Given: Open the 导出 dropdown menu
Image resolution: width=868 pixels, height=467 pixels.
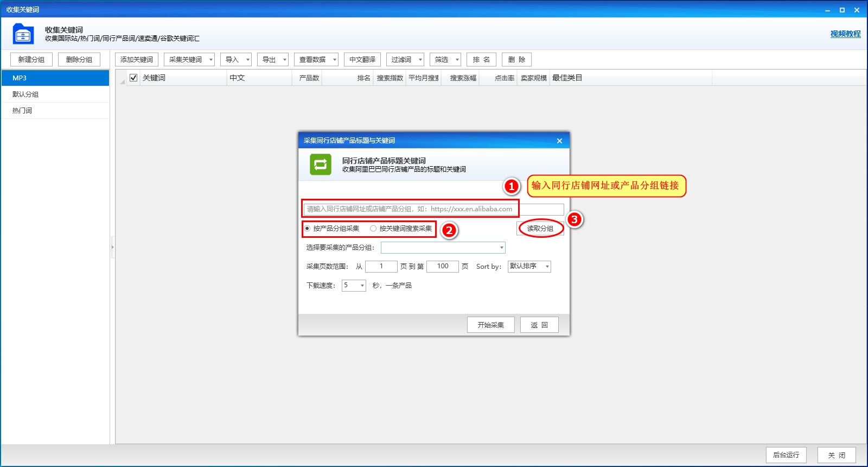Looking at the screenshot, I should [273, 60].
